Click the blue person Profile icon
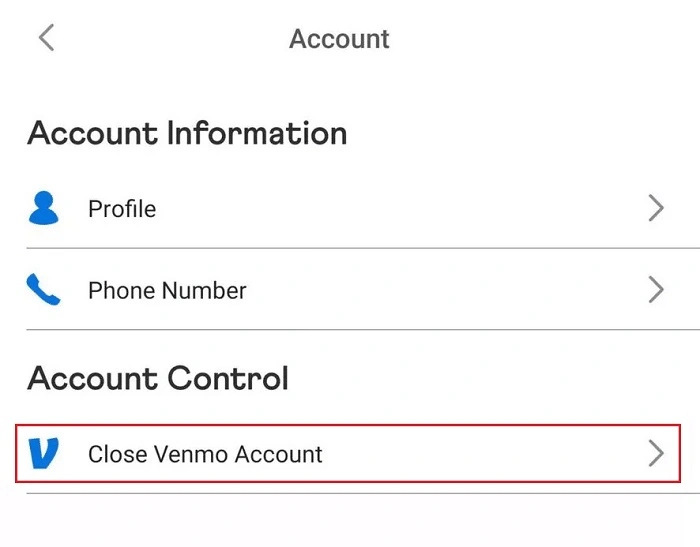 point(44,208)
